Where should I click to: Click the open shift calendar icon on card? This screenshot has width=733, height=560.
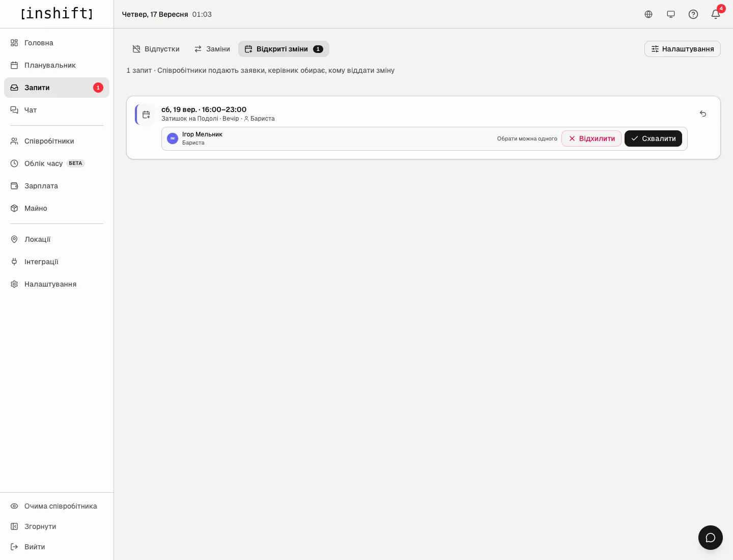coord(146,115)
